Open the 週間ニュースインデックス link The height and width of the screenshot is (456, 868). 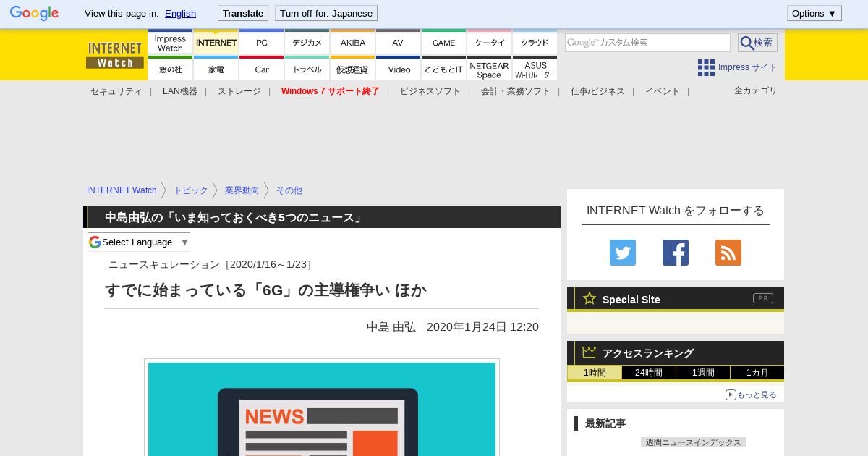click(694, 442)
